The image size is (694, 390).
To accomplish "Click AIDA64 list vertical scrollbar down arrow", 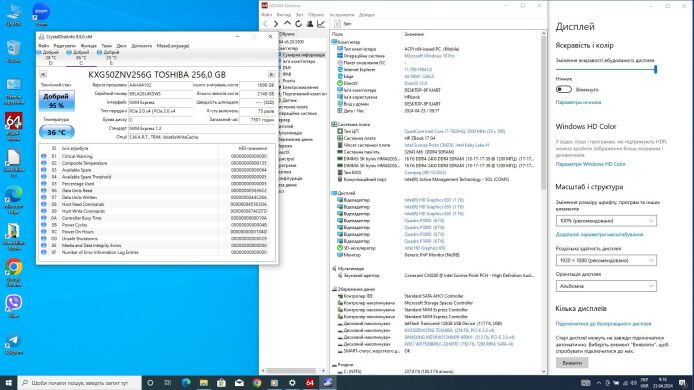I will [x=544, y=372].
